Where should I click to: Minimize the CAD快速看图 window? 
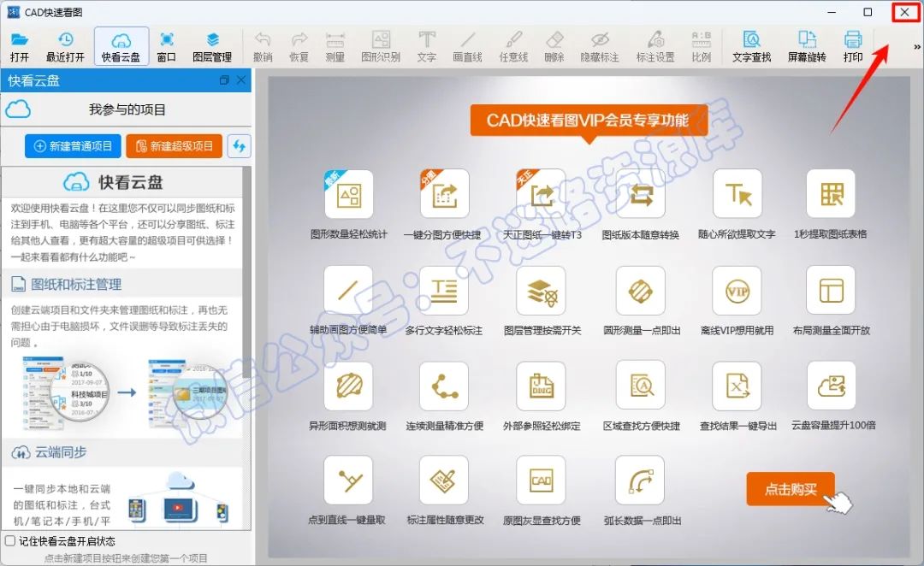click(832, 12)
